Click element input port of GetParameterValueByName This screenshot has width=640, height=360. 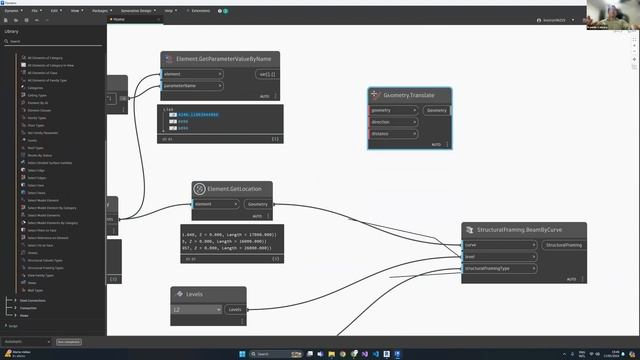tap(193, 74)
